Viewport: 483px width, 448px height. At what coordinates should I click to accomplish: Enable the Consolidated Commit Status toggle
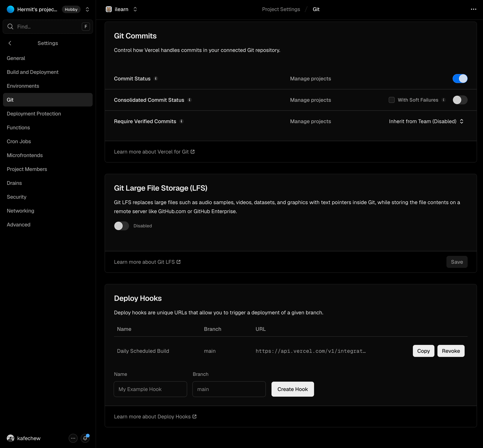[460, 100]
